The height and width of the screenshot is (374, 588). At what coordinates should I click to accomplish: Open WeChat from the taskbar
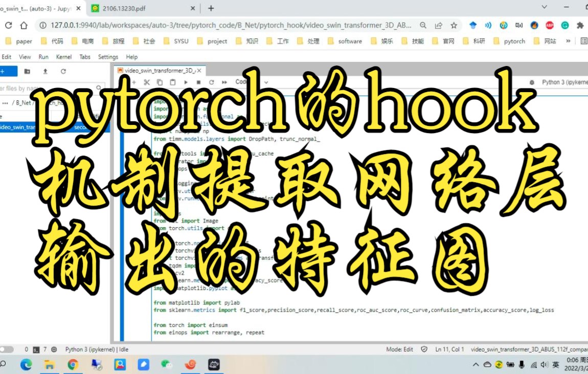[x=167, y=365]
